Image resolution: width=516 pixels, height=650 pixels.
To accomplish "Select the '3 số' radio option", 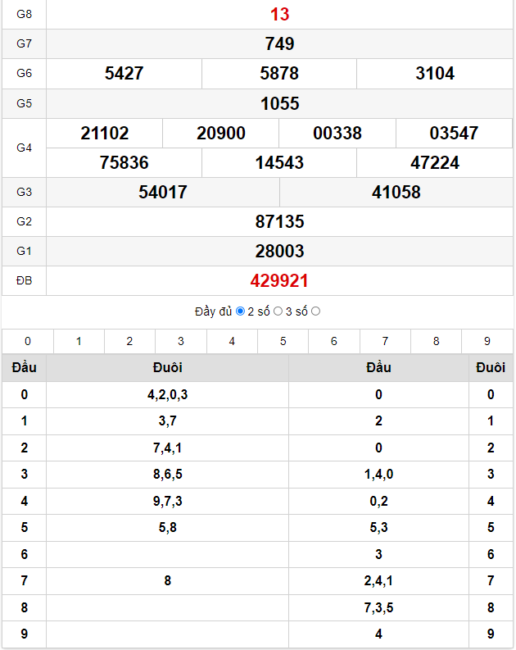I will coord(315,311).
